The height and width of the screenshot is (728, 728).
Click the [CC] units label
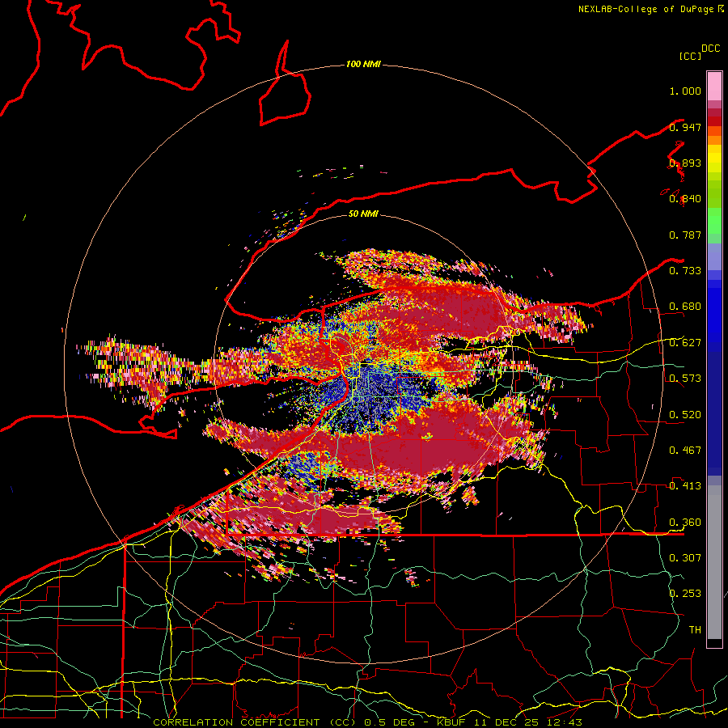(x=690, y=56)
